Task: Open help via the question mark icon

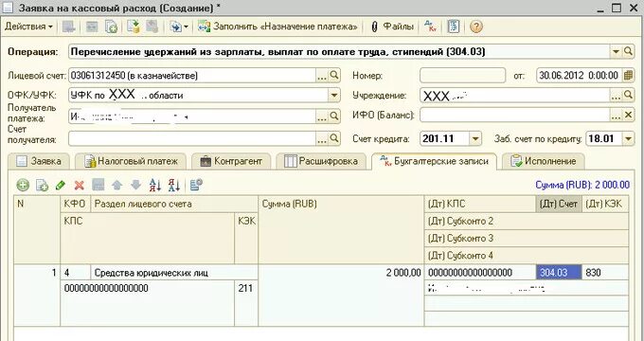Action: [475, 27]
